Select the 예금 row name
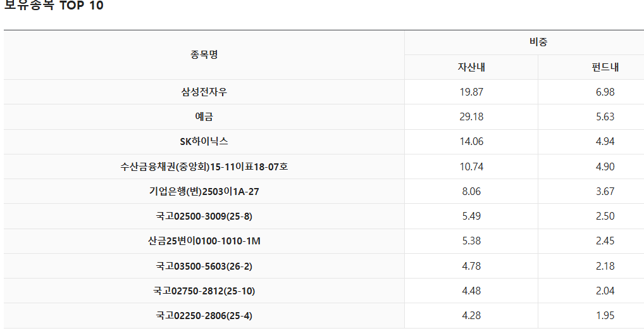This screenshot has height=333, width=644. pos(204,116)
